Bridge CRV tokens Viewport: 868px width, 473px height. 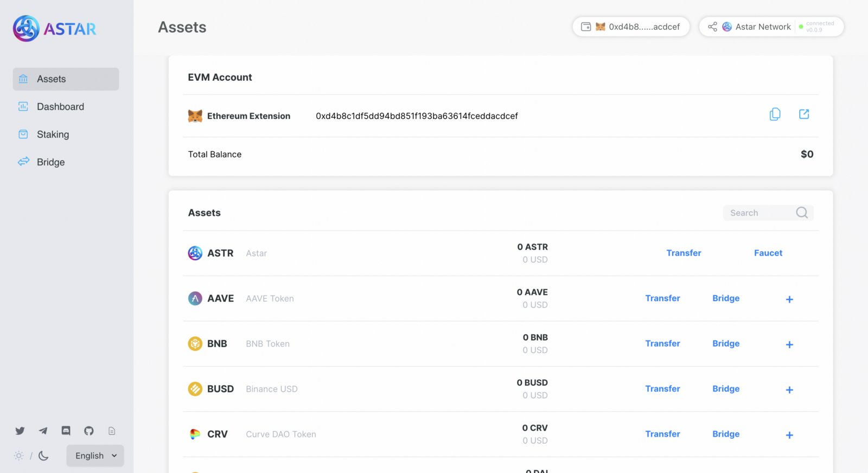[x=726, y=434]
